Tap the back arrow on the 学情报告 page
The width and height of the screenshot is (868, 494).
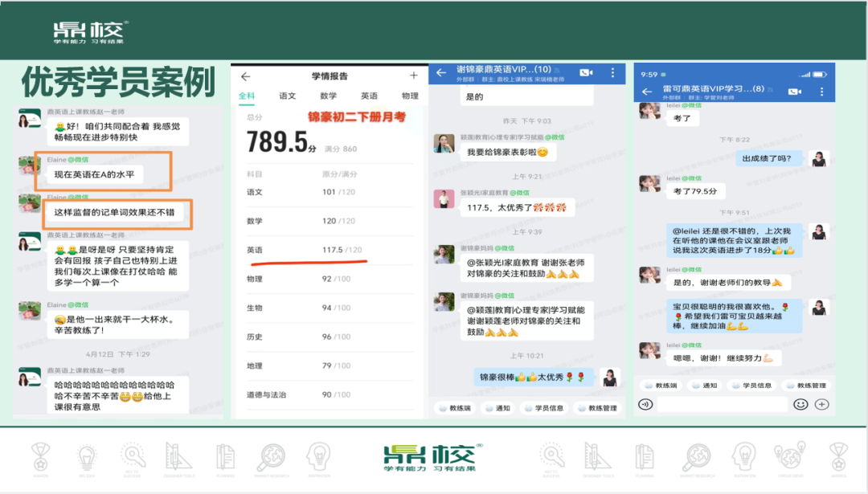[x=245, y=76]
